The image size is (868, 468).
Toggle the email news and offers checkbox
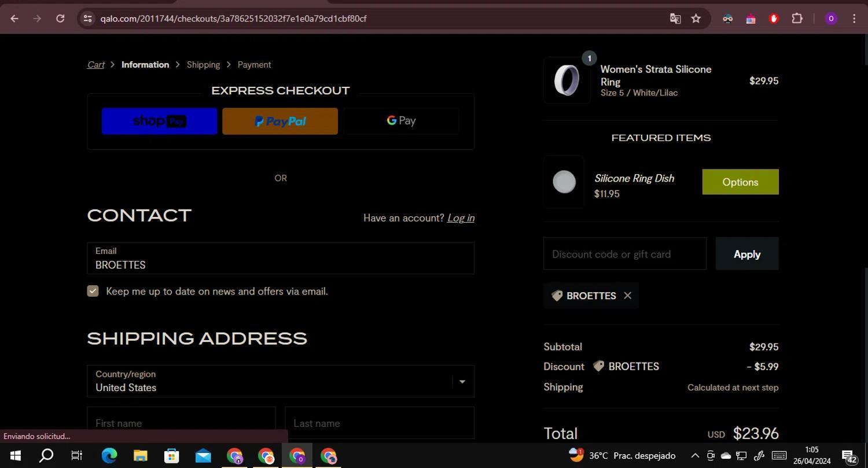93,291
